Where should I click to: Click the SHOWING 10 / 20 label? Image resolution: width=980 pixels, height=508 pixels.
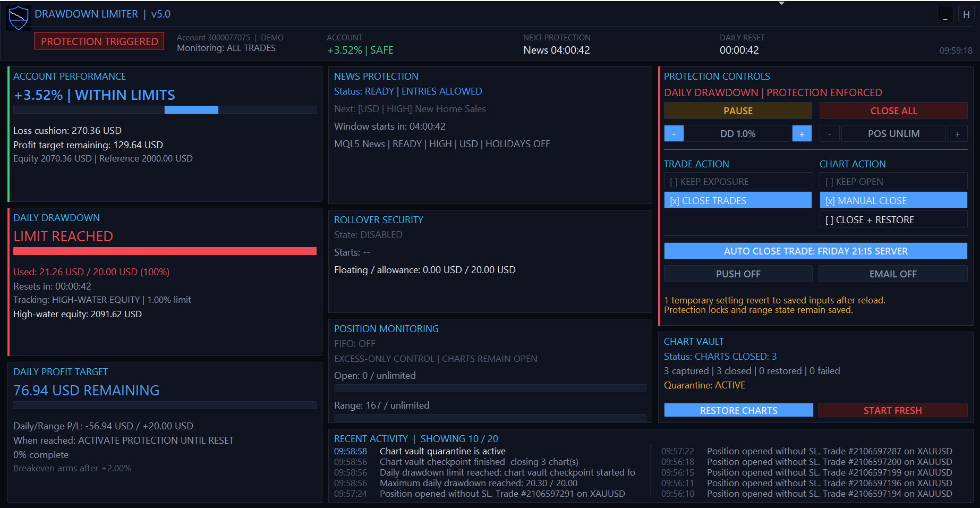point(459,439)
